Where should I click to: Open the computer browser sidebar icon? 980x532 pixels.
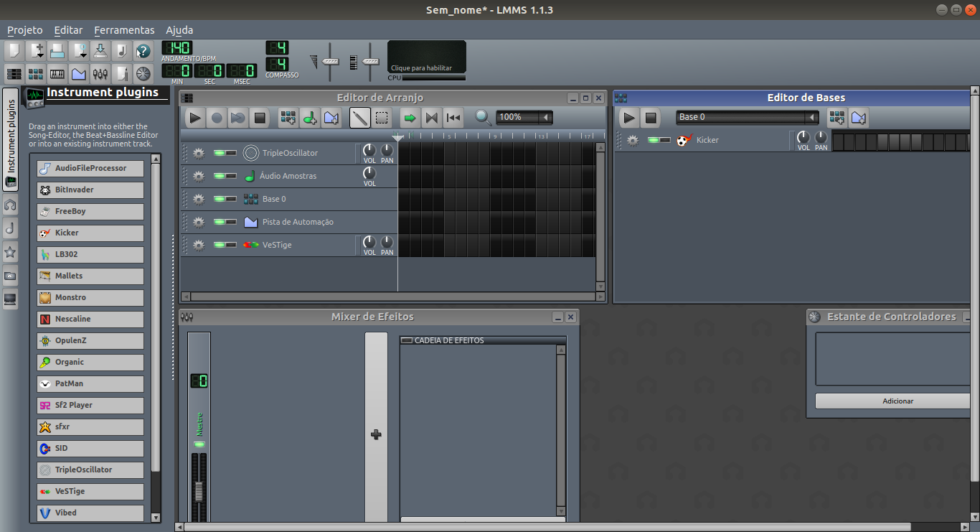[10, 299]
